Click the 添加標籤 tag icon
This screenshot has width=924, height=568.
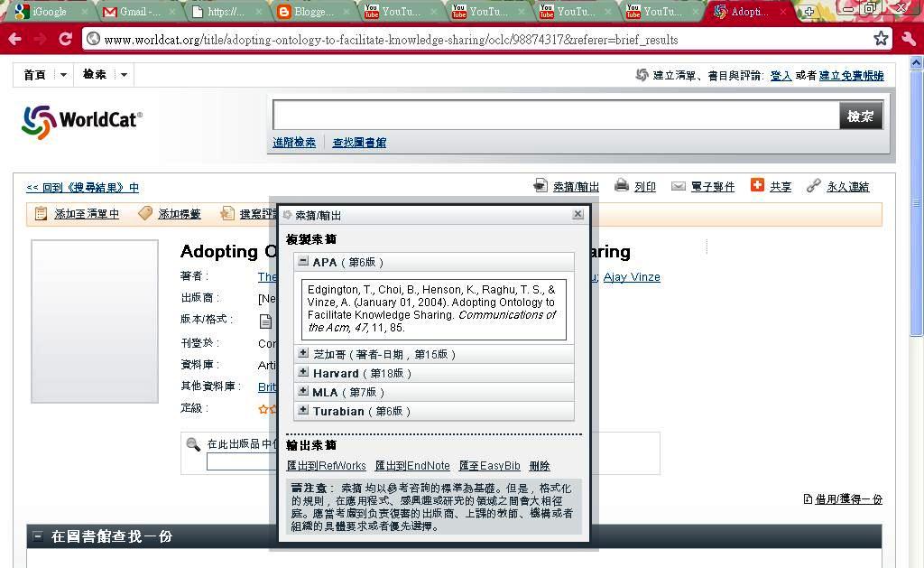145,213
